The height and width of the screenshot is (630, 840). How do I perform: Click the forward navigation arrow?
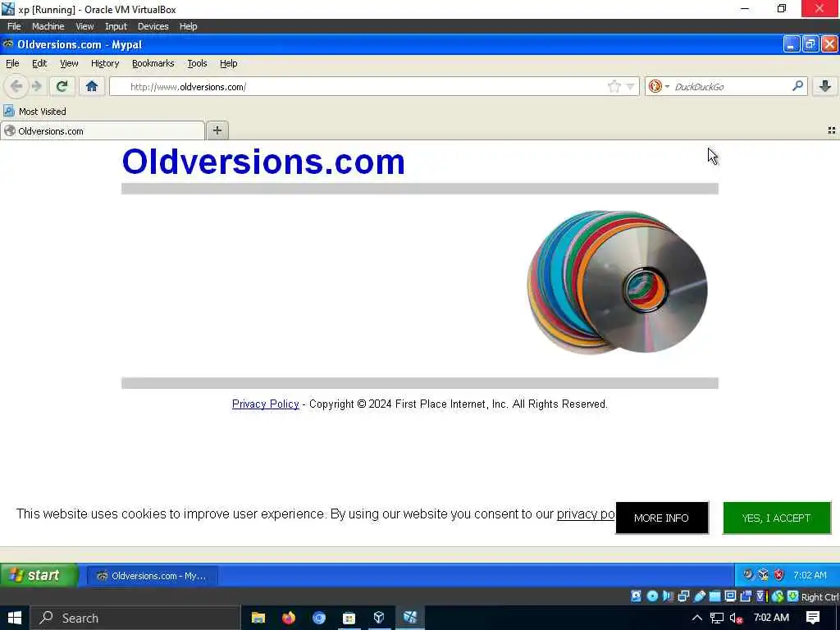[36, 86]
